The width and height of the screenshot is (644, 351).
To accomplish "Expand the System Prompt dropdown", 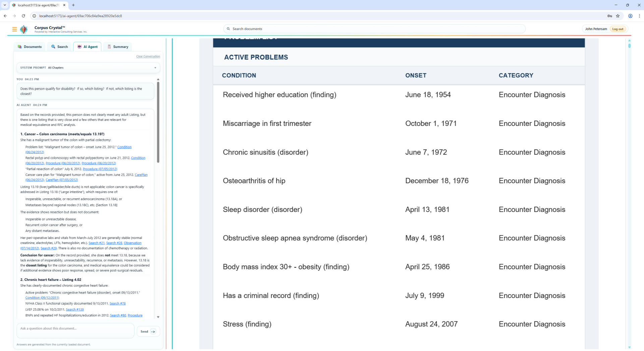I will coord(155,68).
